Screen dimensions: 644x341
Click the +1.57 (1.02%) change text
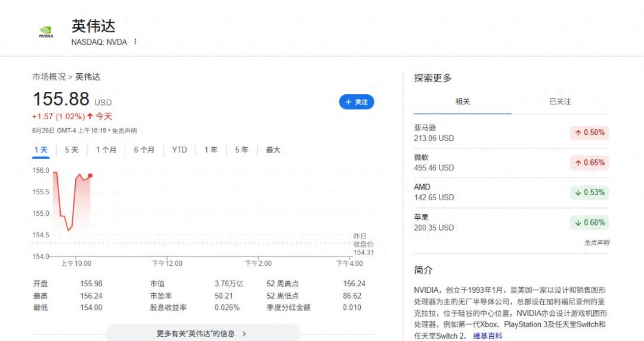point(58,117)
